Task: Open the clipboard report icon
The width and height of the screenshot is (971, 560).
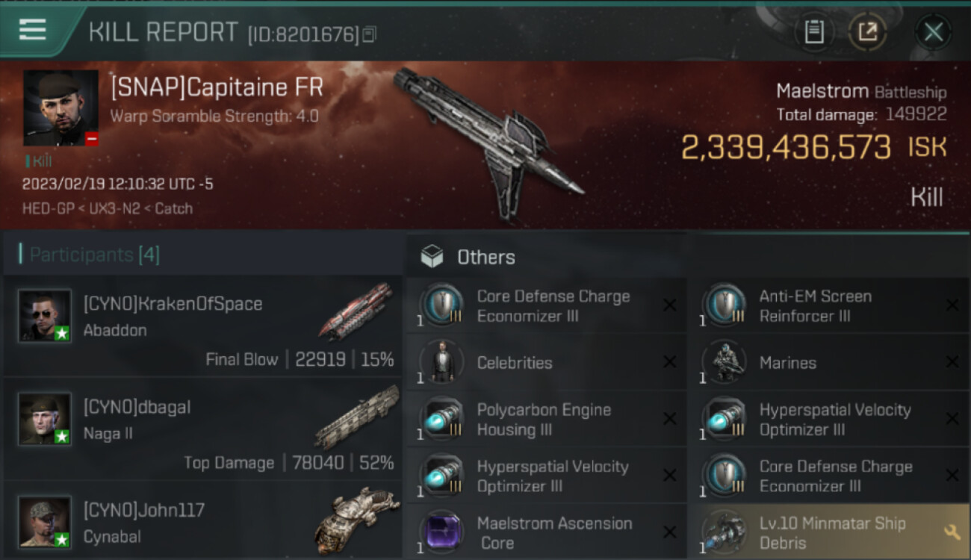Action: point(813,32)
